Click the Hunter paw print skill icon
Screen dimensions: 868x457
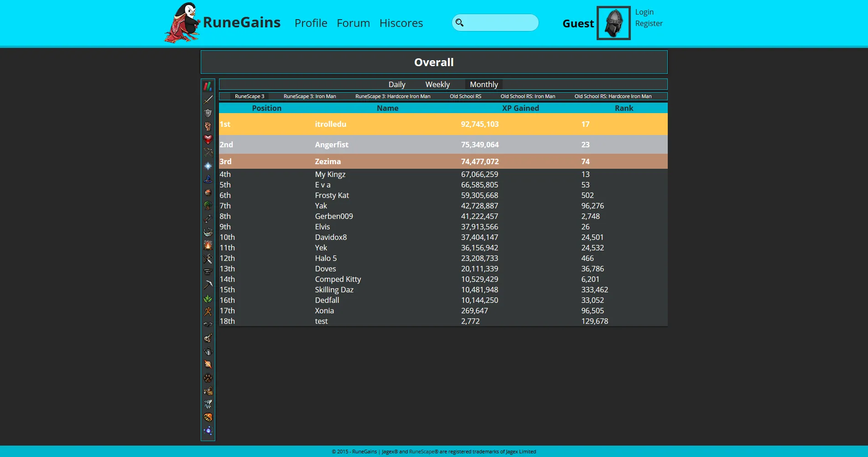(208, 378)
